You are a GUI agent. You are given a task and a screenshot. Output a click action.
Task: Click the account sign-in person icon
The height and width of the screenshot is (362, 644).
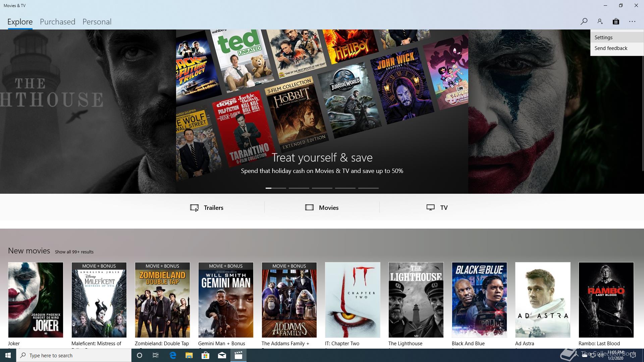coord(600,21)
